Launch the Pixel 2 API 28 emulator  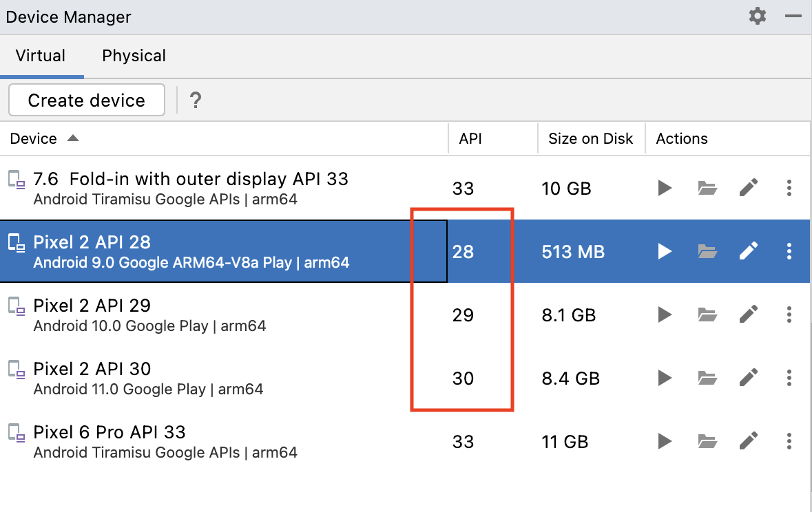click(x=665, y=252)
